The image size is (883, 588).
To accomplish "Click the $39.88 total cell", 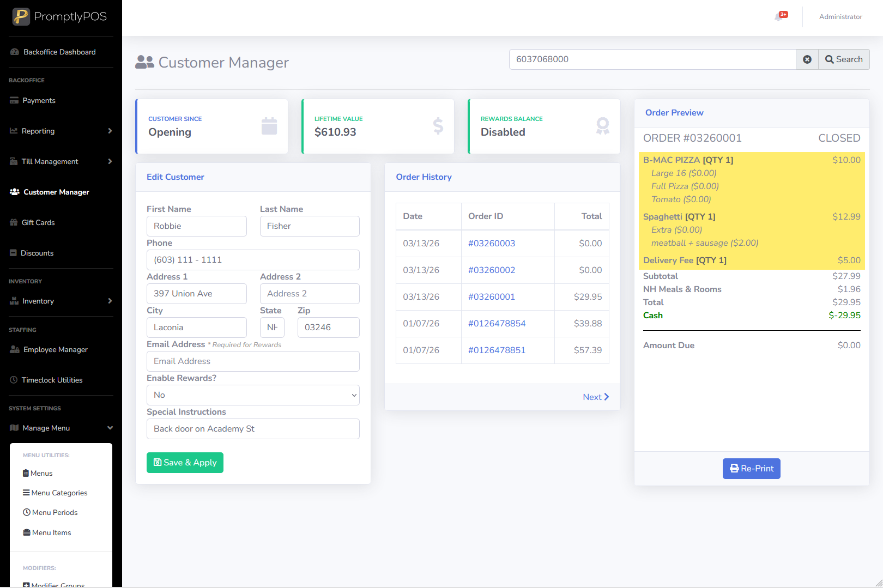I will [582, 324].
